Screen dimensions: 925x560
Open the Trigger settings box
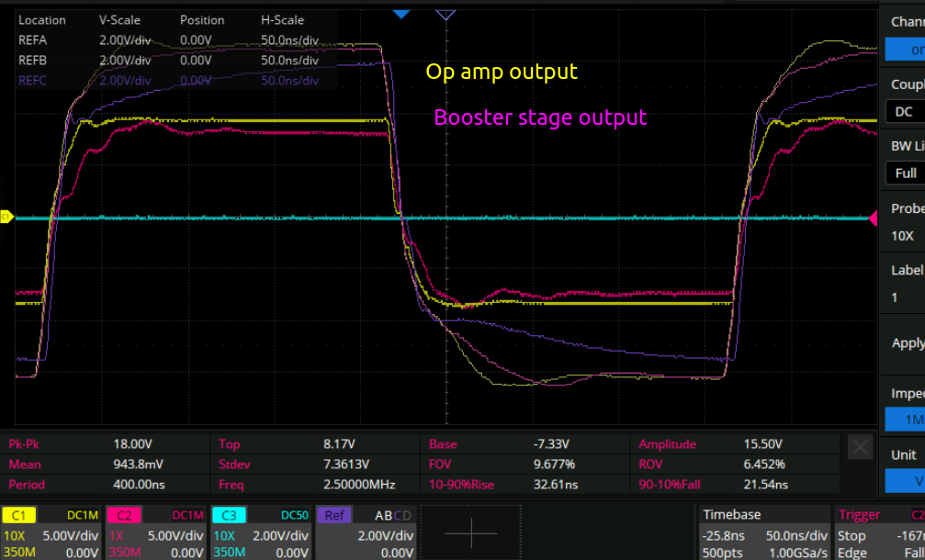[879, 532]
